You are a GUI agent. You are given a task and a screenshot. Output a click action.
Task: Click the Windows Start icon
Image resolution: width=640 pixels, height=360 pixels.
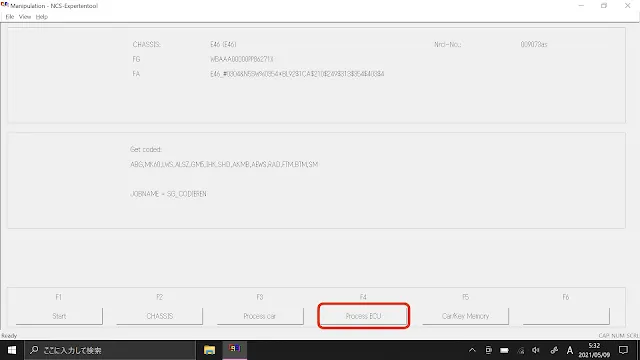(x=12, y=350)
